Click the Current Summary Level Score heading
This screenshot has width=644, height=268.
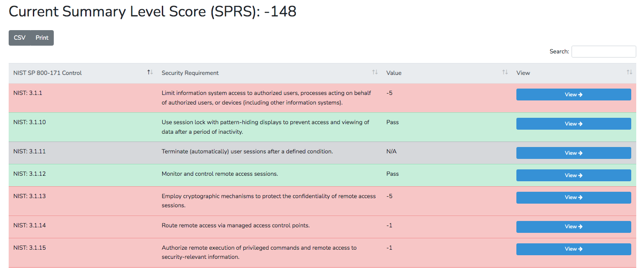click(153, 12)
